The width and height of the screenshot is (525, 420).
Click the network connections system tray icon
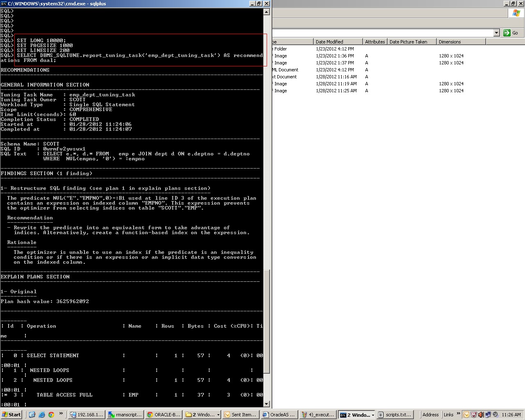488,415
